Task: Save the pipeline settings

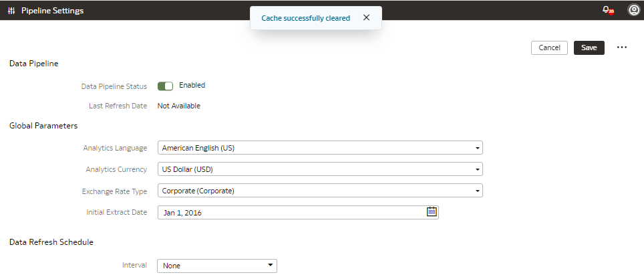Action: 589,48
